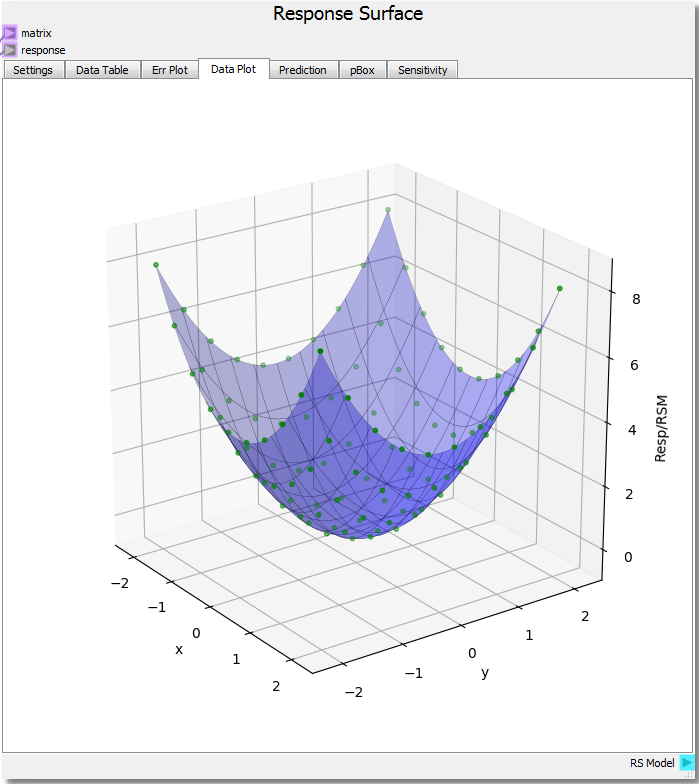View the Sensitivity tab
The width and height of the screenshot is (699, 784).
tap(423, 70)
